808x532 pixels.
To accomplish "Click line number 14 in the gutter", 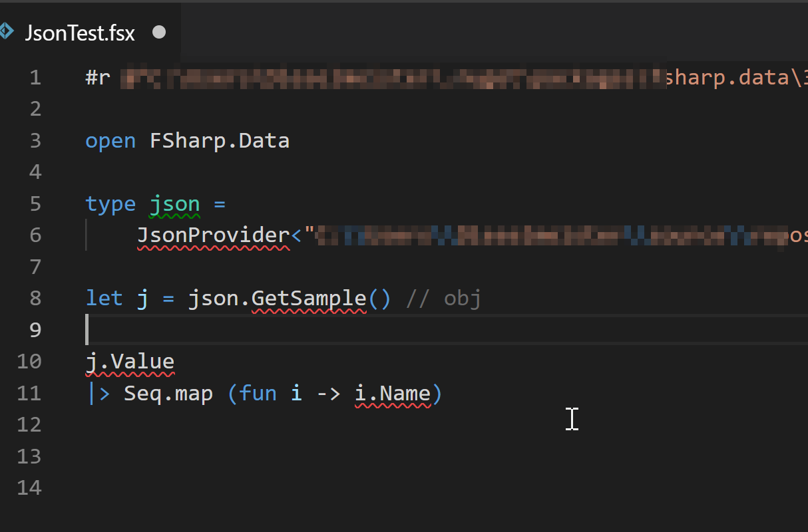I will tap(29, 488).
